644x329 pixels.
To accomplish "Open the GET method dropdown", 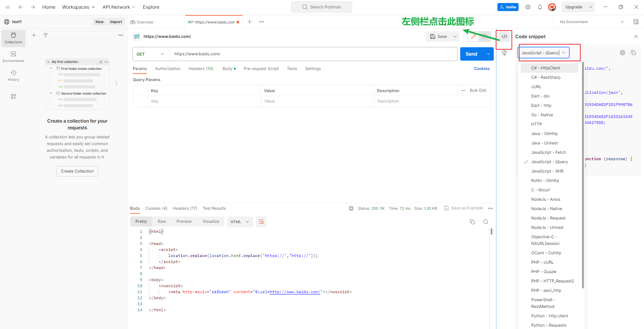I will tap(151, 54).
